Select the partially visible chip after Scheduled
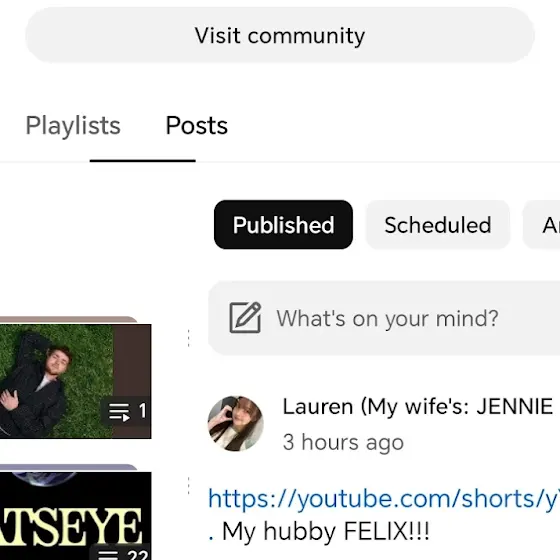This screenshot has height=560, width=560. [x=541, y=225]
